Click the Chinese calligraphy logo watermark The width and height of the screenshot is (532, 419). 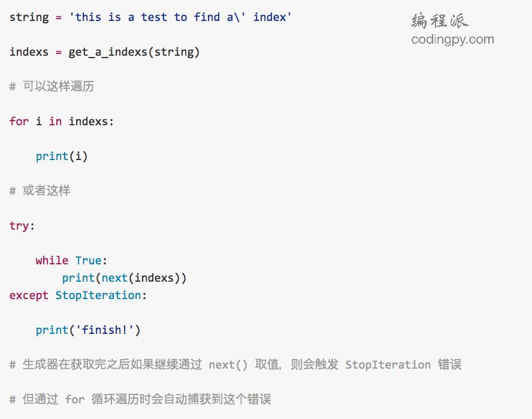click(x=440, y=20)
